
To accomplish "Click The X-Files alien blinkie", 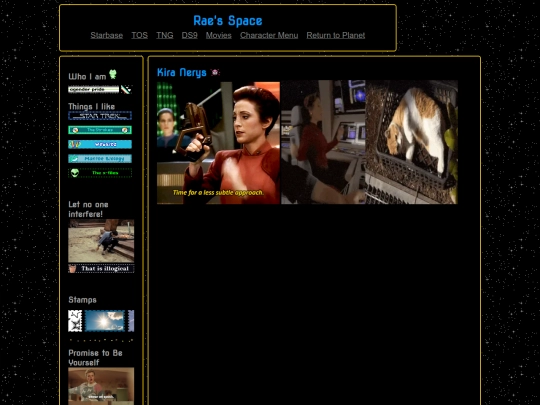I will click(x=100, y=173).
